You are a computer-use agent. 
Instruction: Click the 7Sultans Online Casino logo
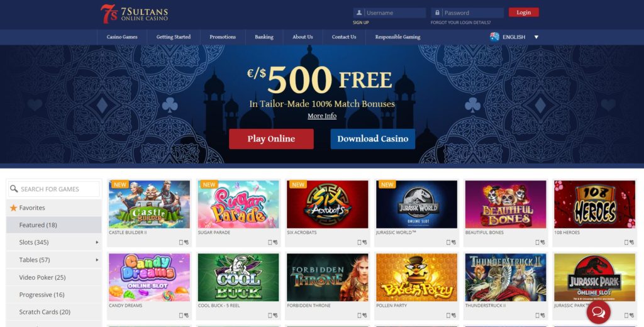(135, 14)
